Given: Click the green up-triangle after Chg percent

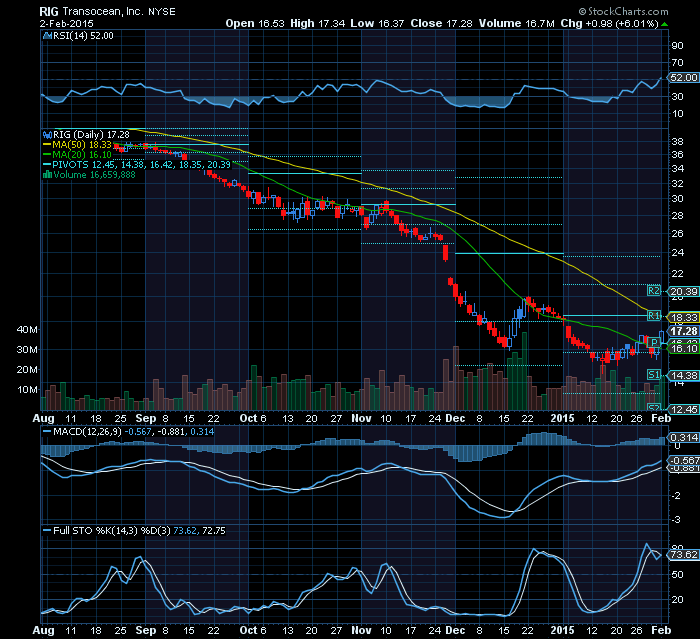Looking at the screenshot, I should pyautogui.click(x=664, y=24).
